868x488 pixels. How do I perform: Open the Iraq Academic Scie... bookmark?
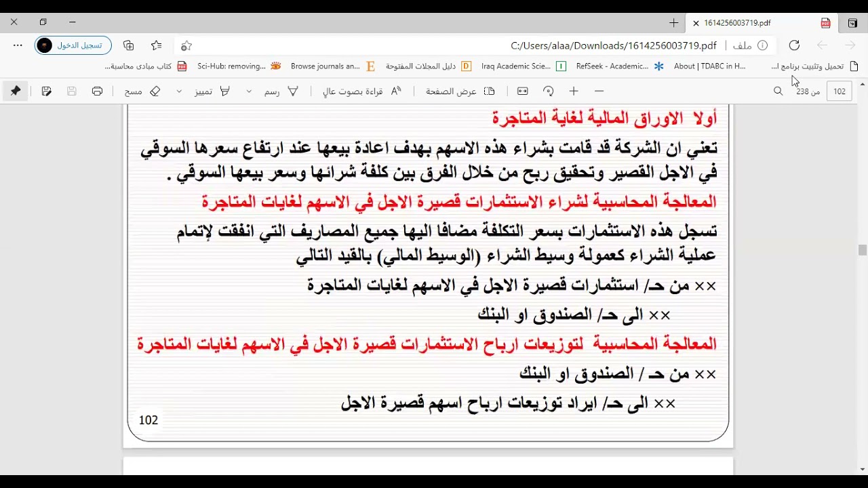pos(524,66)
